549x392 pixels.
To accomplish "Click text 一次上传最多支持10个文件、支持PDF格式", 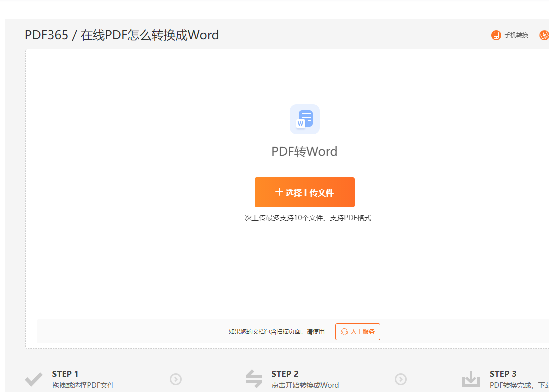I will pos(304,218).
